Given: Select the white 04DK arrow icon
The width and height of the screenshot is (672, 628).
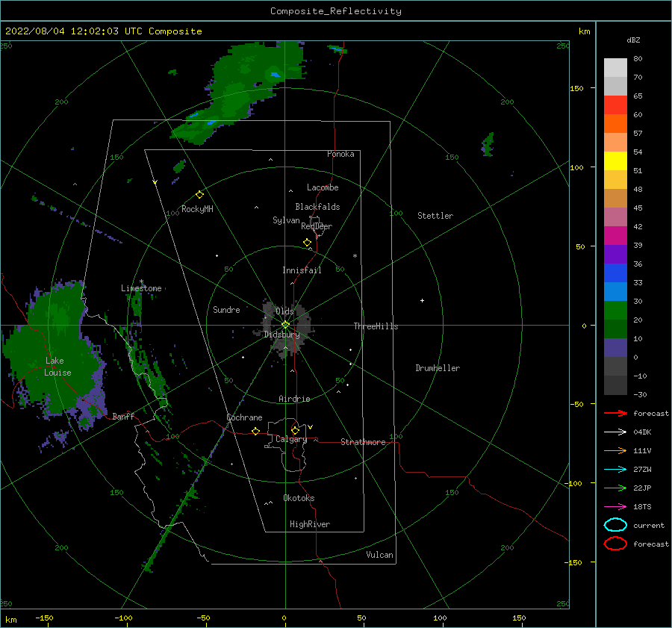Looking at the screenshot, I should click(615, 432).
